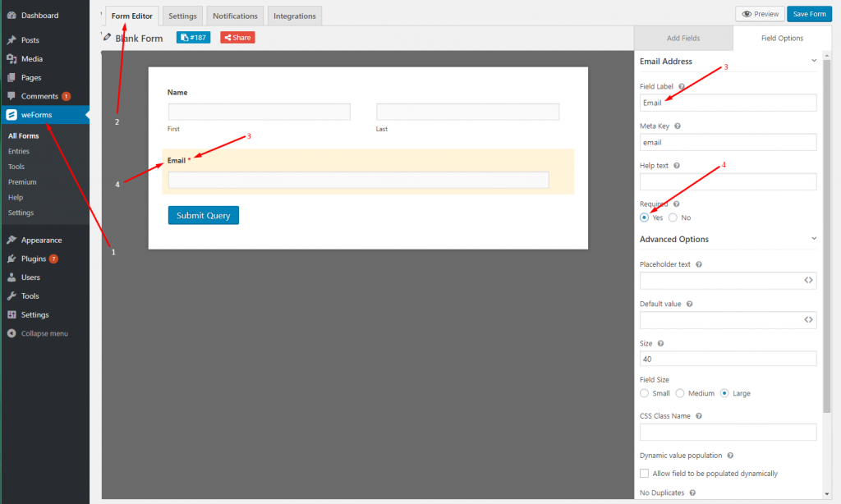The height and width of the screenshot is (504, 841).
Task: Choose Medium field size
Action: (680, 393)
